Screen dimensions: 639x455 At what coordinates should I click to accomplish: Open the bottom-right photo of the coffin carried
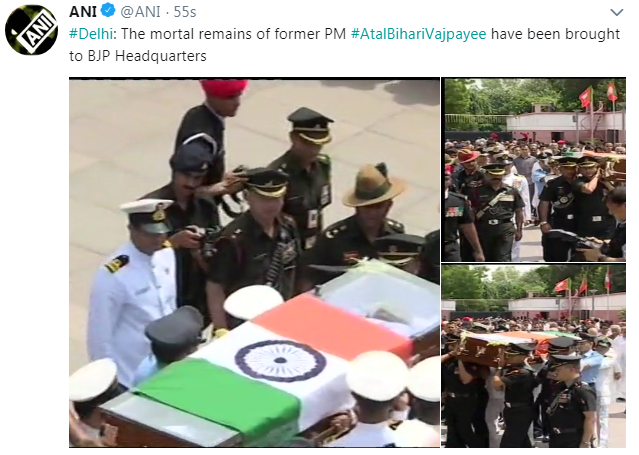535,356
